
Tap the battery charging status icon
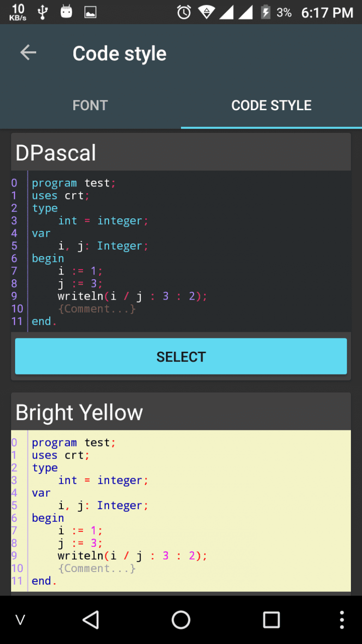pos(265,12)
